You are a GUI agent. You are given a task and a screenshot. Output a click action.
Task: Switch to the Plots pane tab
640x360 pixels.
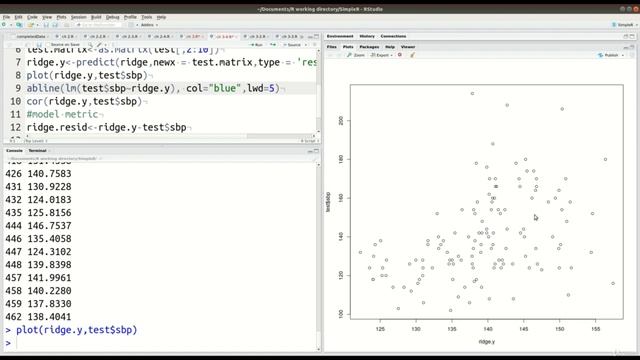[348, 47]
